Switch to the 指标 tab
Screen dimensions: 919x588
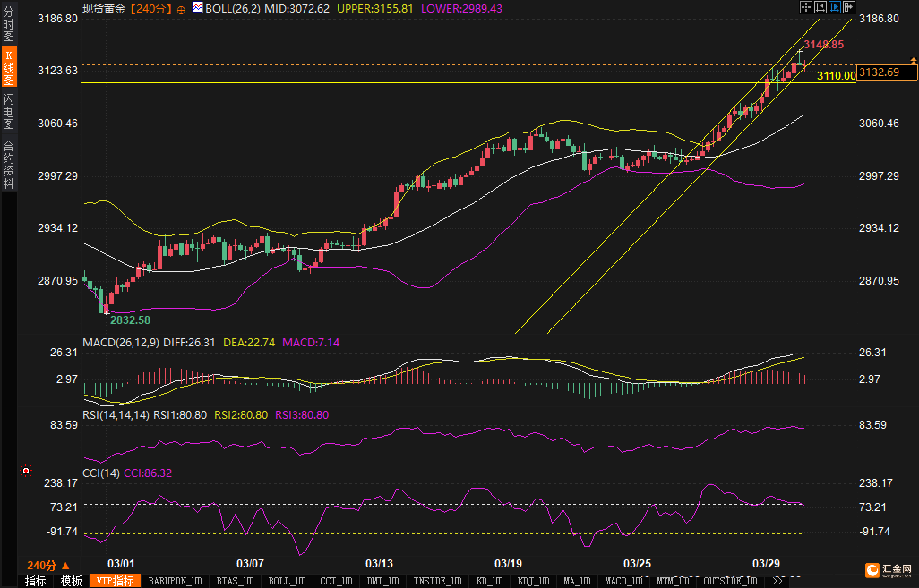(x=36, y=581)
